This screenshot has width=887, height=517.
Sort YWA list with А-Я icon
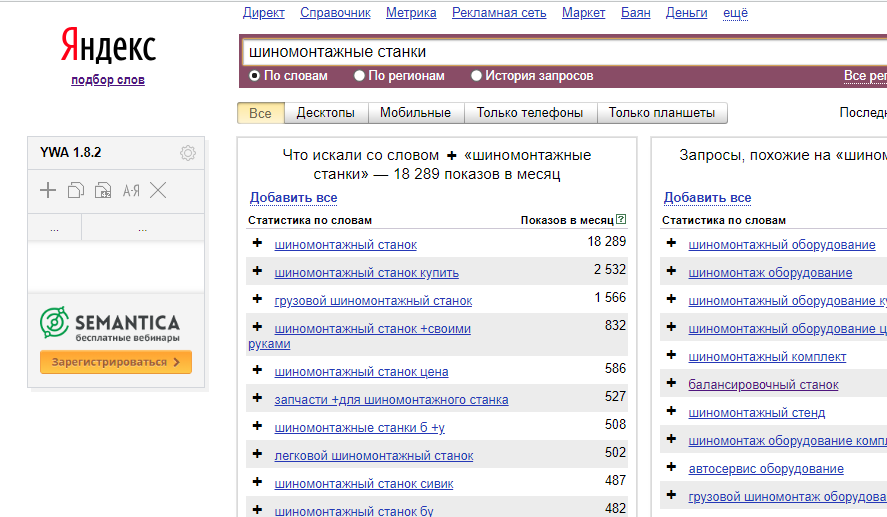131,190
